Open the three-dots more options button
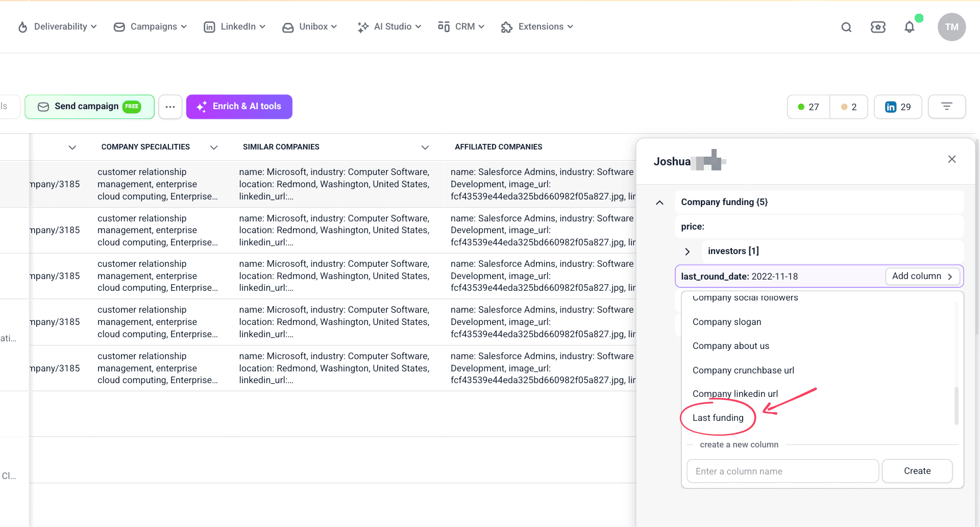Viewport: 980px width, 527px height. coord(170,107)
